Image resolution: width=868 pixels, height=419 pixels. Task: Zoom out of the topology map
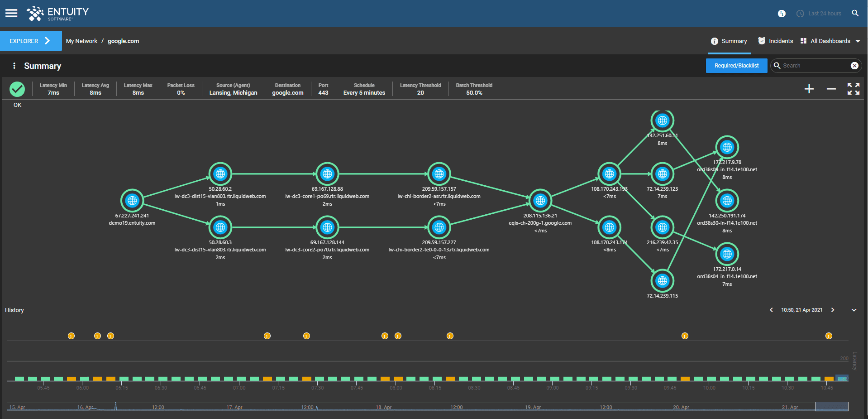point(831,89)
